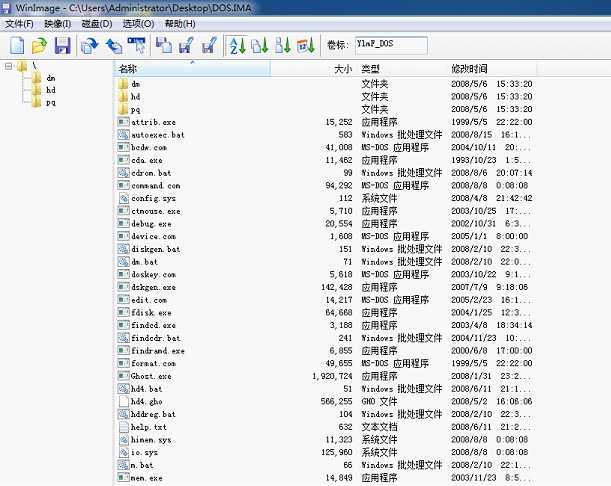Select the cdu.exe file name
Image resolution: width=611 pixels, height=486 pixels.
coord(147,160)
